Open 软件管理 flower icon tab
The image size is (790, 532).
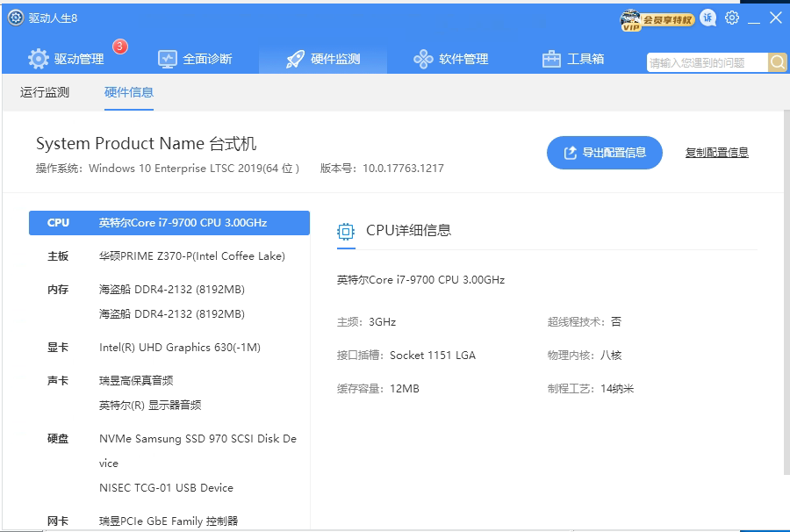click(451, 59)
